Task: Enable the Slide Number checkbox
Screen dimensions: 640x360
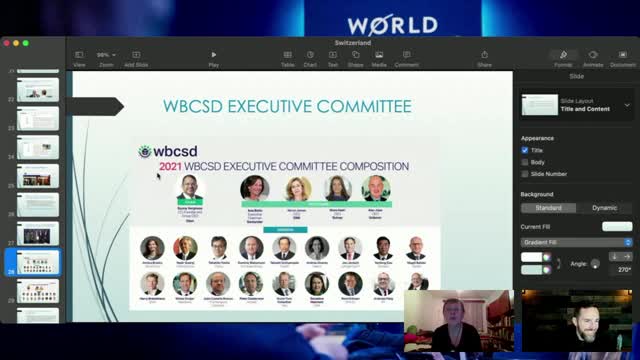Action: coord(525,174)
